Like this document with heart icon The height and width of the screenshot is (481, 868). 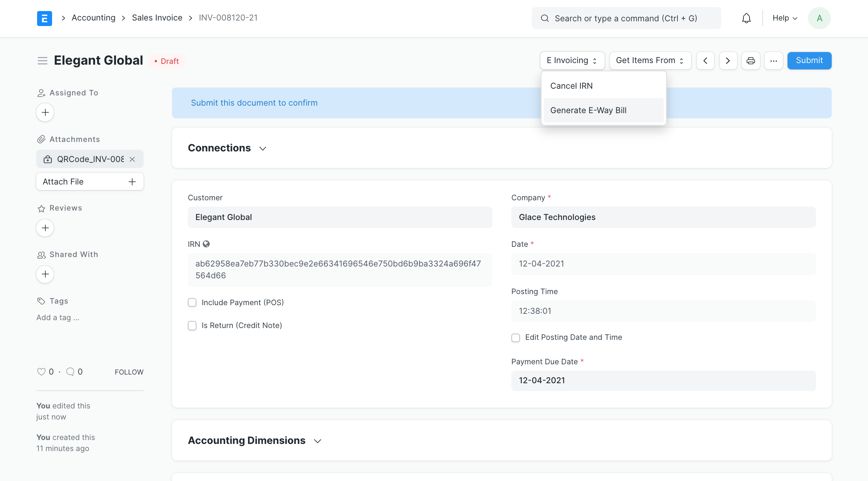41,372
